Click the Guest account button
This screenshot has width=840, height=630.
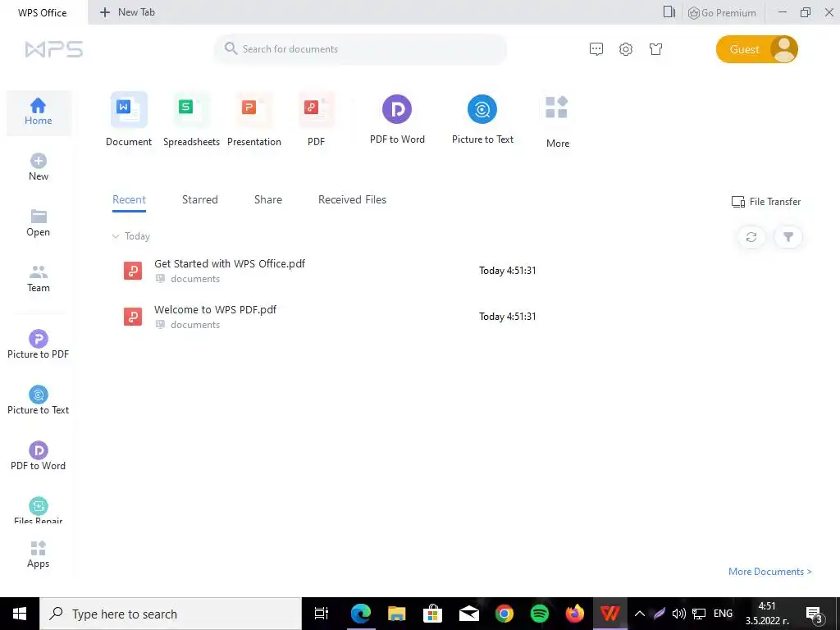click(x=756, y=49)
